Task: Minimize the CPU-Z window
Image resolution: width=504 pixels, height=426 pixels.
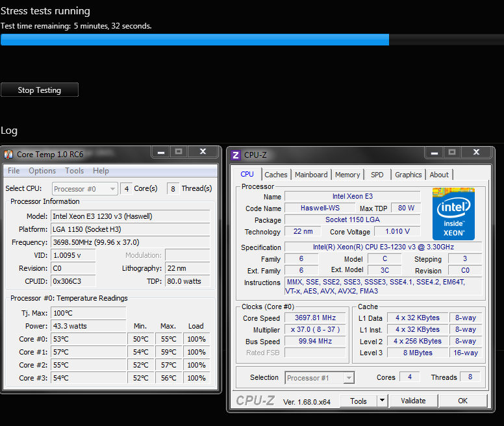Action: pyautogui.click(x=435, y=153)
